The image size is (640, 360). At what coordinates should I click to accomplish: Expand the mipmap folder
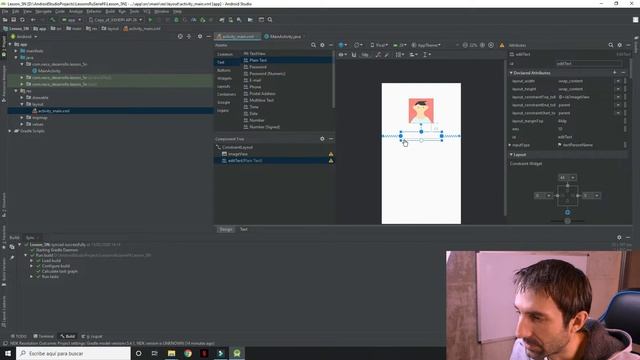point(22,118)
